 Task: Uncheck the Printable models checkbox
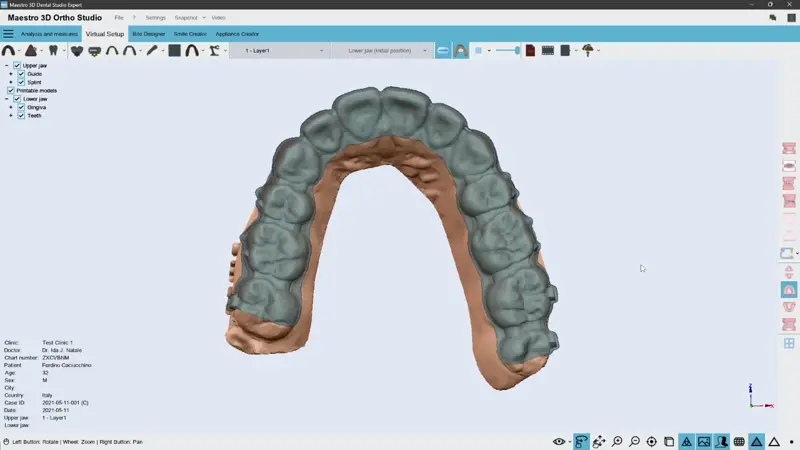coord(11,90)
